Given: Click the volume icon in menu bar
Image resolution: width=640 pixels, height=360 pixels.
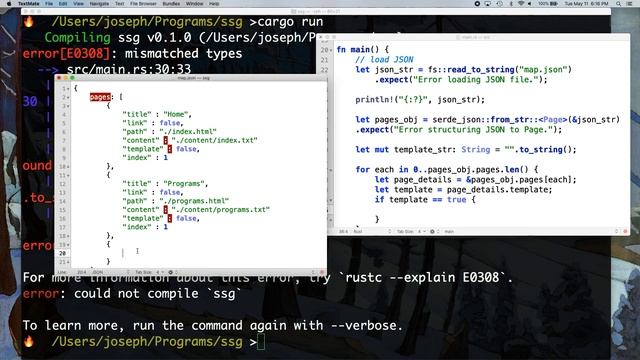Looking at the screenshot, I should (530, 4).
